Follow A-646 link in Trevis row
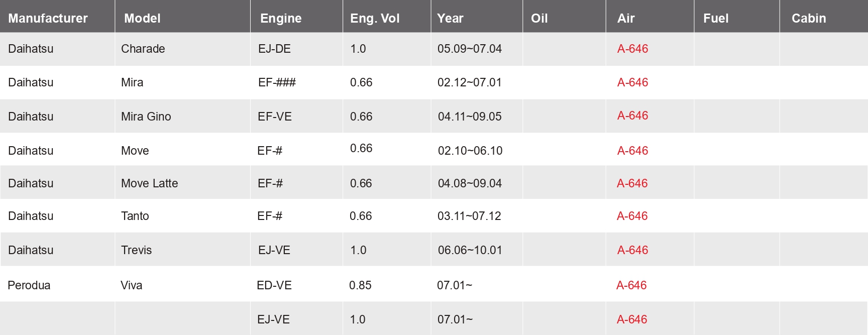The width and height of the screenshot is (868, 335). coord(632,250)
